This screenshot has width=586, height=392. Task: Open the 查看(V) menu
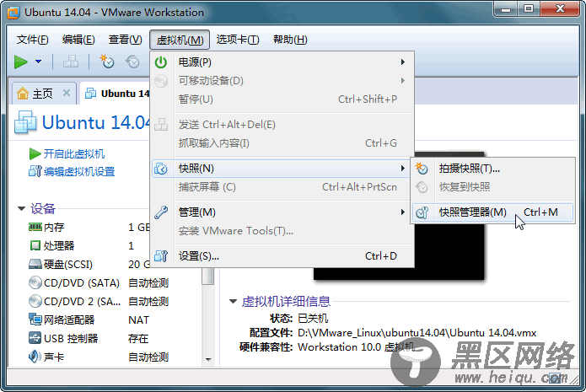[x=125, y=40]
